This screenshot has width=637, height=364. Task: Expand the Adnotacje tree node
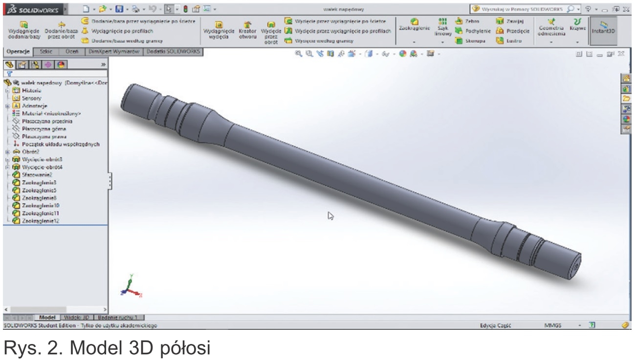tap(7, 106)
